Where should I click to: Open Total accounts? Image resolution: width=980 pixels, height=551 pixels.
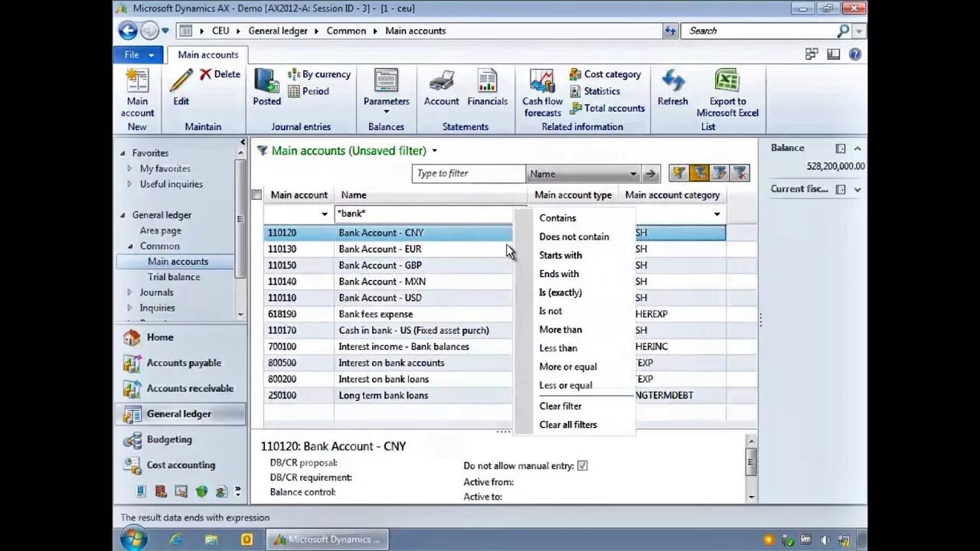pyautogui.click(x=607, y=108)
